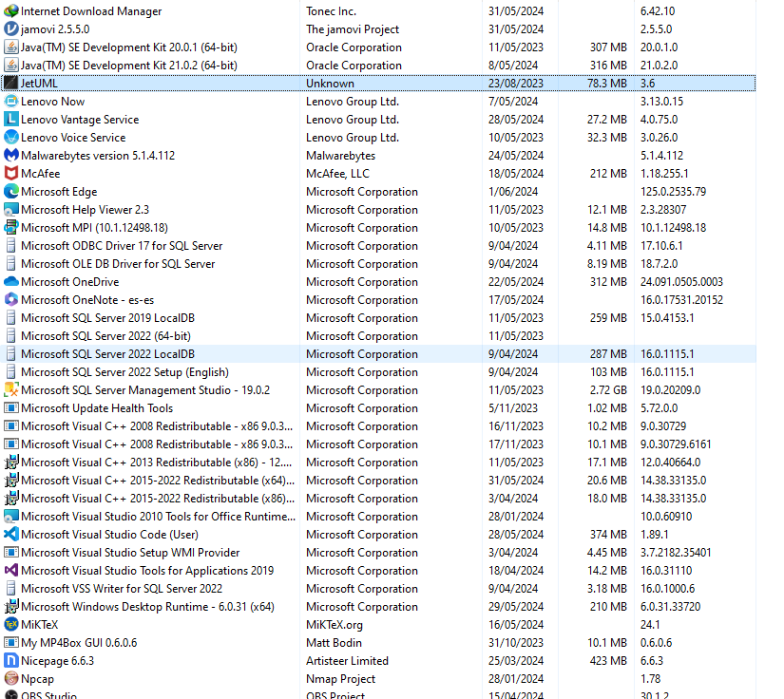This screenshot has width=784, height=699.
Task: Click install date 5/11/2023
Action: click(513, 408)
